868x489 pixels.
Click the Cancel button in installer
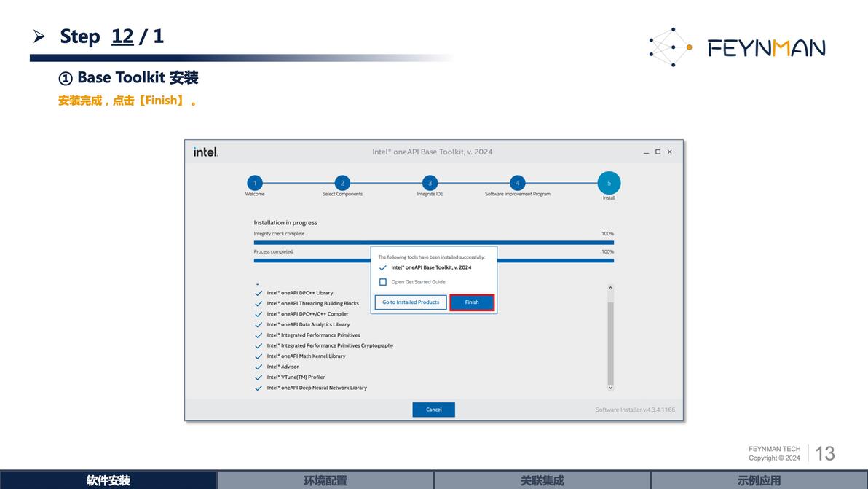433,410
